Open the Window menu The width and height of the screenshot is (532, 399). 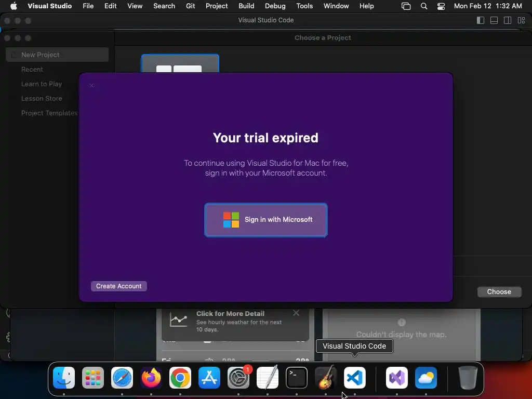(x=336, y=6)
